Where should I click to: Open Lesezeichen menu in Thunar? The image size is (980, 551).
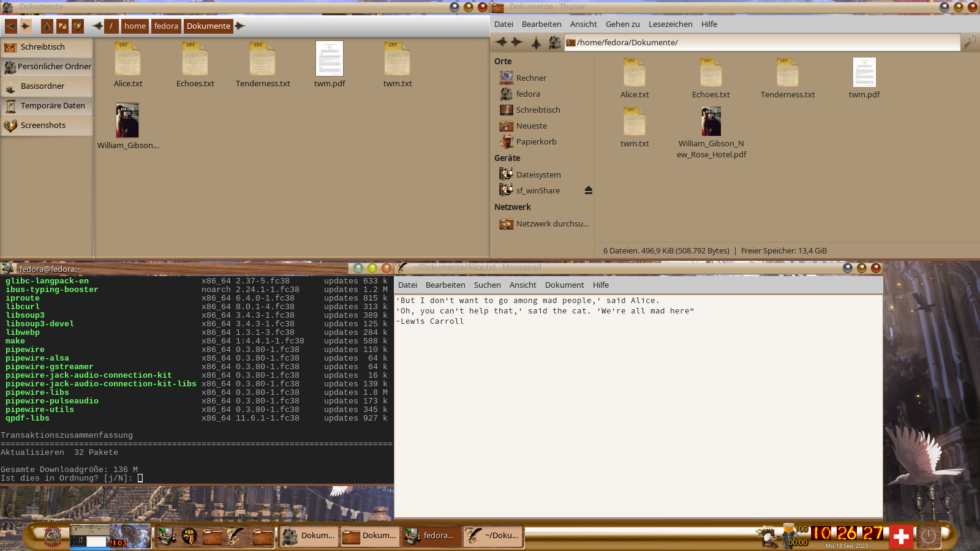670,24
